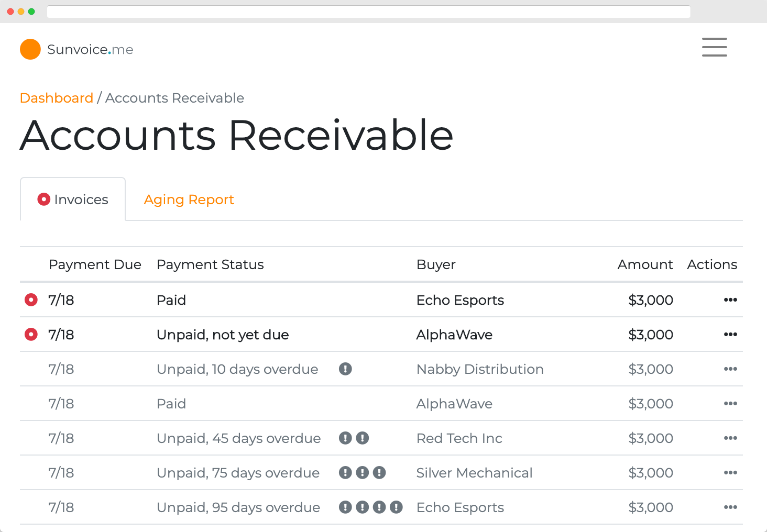Open the hamburger menu

point(714,47)
